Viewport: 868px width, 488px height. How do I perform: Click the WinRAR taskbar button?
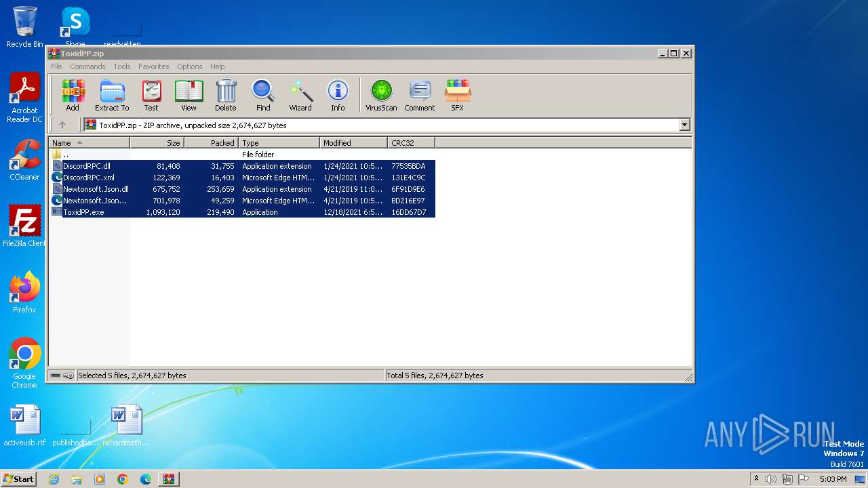(x=168, y=479)
